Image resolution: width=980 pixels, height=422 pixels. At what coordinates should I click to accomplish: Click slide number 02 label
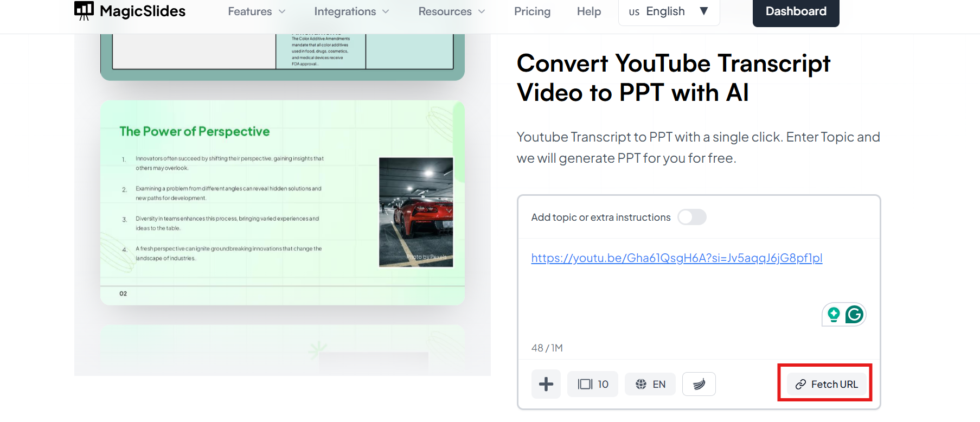(123, 293)
